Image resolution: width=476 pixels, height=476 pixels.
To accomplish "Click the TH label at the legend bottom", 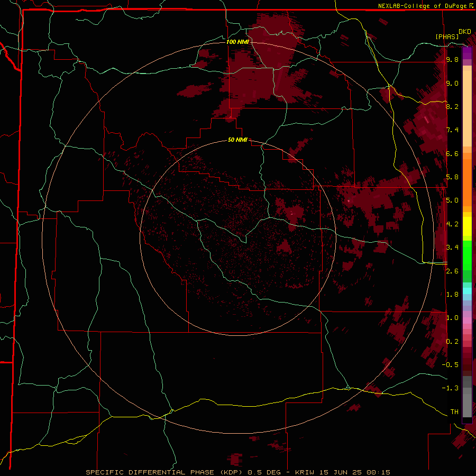I will (x=454, y=412).
